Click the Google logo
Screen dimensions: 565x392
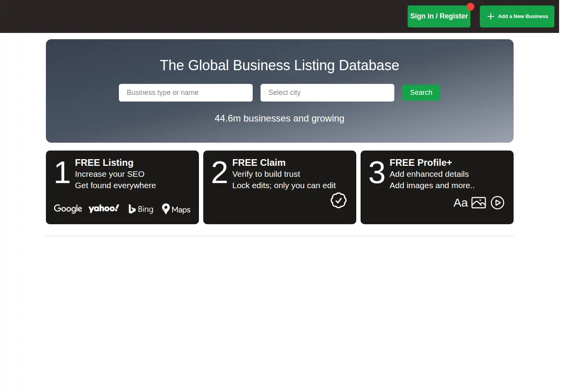tap(68, 209)
